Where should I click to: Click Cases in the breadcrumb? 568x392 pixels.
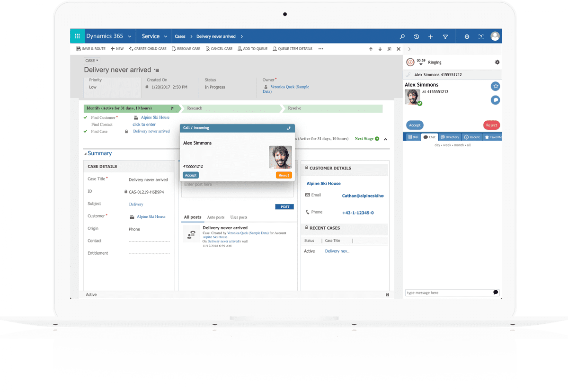(180, 36)
